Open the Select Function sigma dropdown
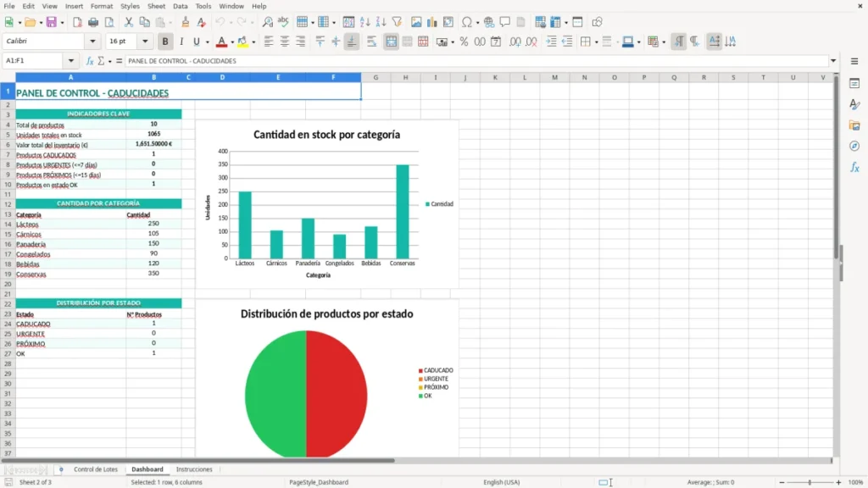 point(109,61)
